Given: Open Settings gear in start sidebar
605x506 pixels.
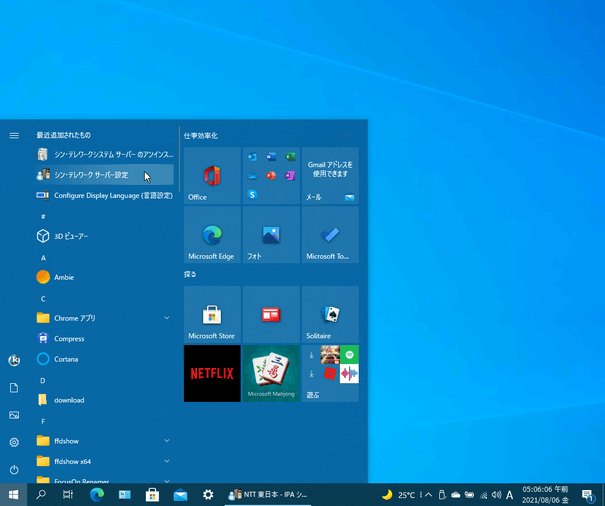Looking at the screenshot, I should coord(14,442).
